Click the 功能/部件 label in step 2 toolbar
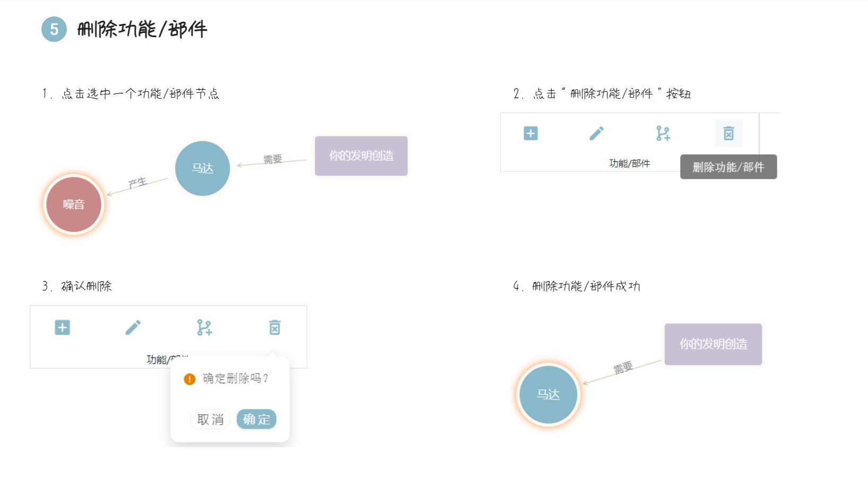This screenshot has height=478, width=868. pyautogui.click(x=630, y=163)
